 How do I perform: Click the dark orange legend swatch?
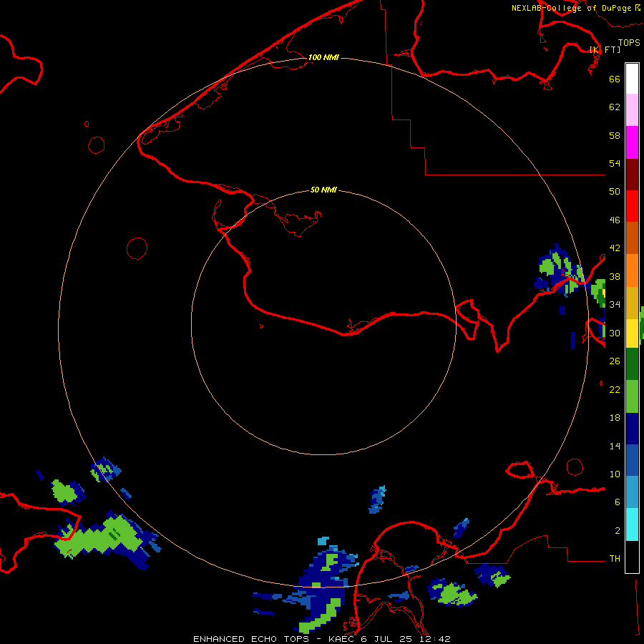click(x=632, y=238)
